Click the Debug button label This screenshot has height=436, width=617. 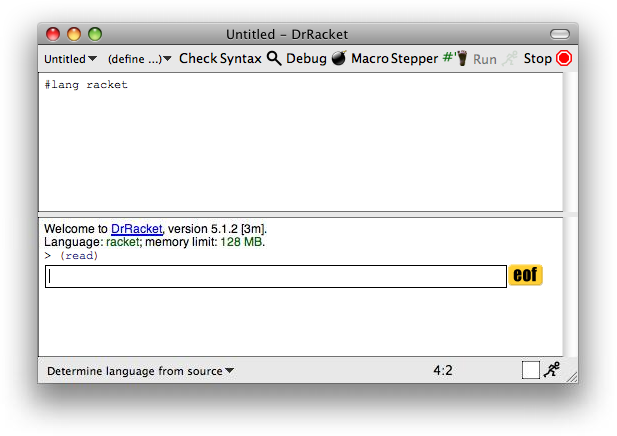pyautogui.click(x=306, y=59)
